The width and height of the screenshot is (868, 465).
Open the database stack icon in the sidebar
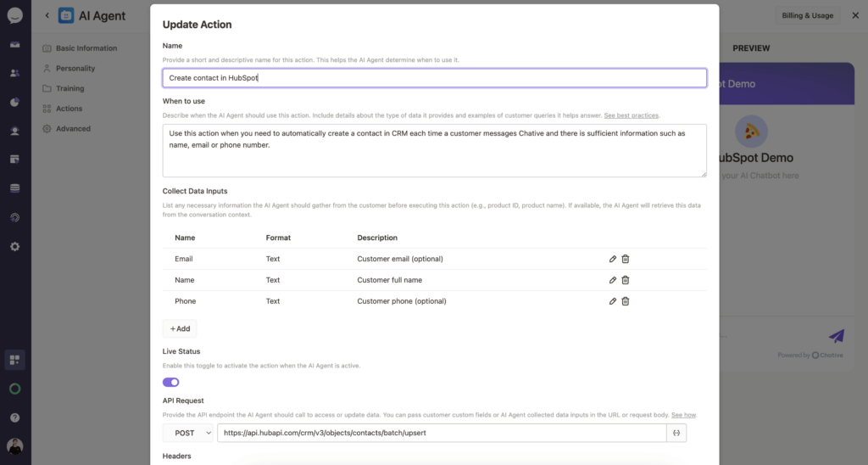(x=15, y=188)
